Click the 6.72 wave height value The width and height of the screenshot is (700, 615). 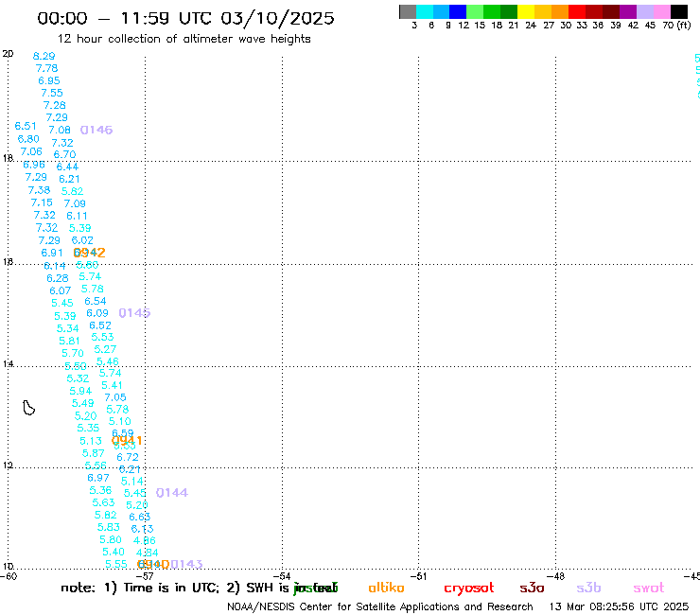click(128, 457)
